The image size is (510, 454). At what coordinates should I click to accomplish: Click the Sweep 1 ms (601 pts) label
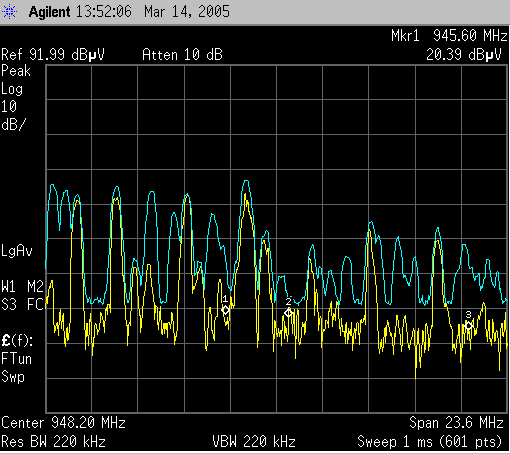429,442
